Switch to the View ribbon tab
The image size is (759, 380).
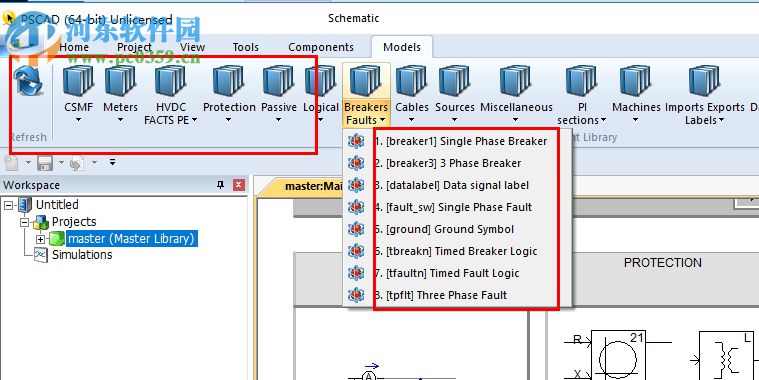pos(192,47)
